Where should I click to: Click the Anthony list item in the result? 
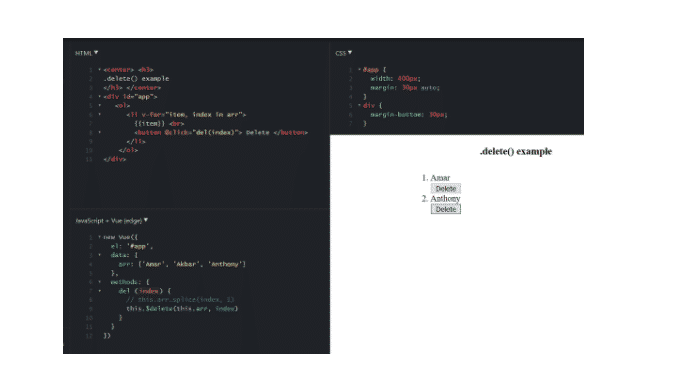click(x=445, y=198)
